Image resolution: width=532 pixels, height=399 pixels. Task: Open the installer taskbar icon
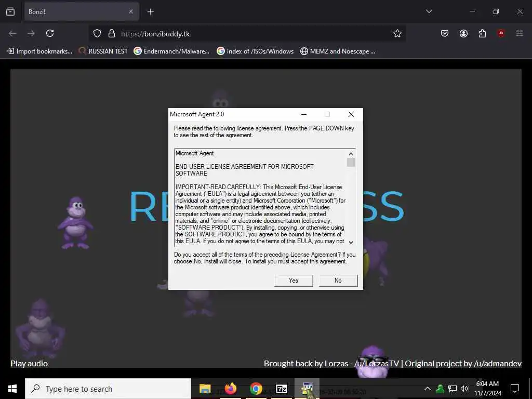point(308,389)
